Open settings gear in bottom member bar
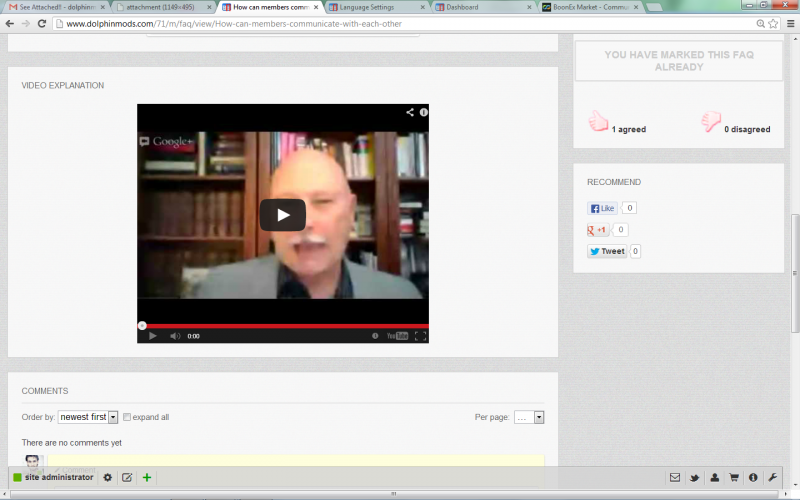This screenshot has height=500, width=800. tap(108, 478)
